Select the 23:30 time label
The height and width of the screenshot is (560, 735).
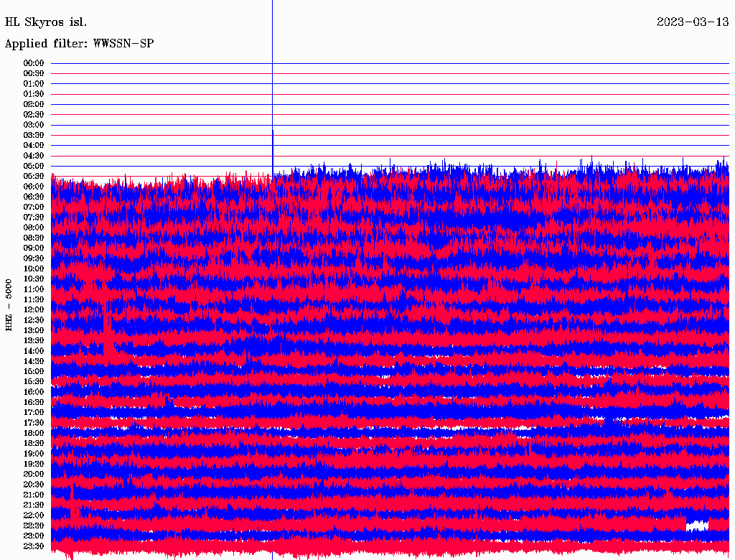coord(34,546)
